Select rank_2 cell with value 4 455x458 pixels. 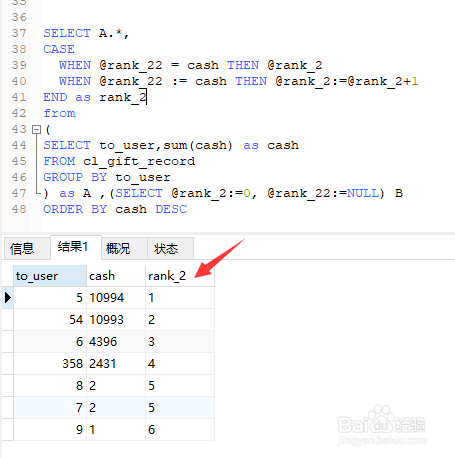pyautogui.click(x=180, y=364)
